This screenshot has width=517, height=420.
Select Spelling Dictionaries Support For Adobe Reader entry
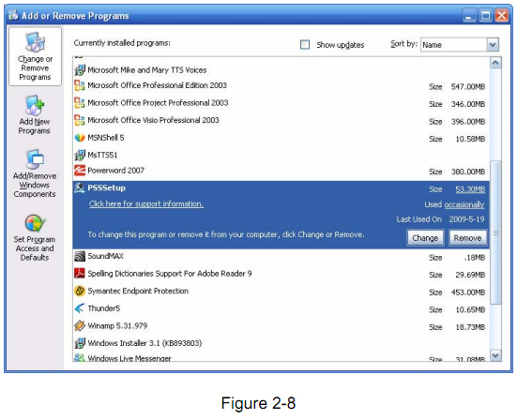[281, 274]
